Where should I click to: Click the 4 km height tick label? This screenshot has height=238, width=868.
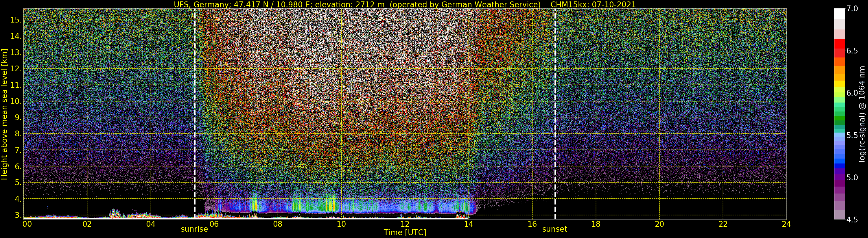tap(18, 199)
